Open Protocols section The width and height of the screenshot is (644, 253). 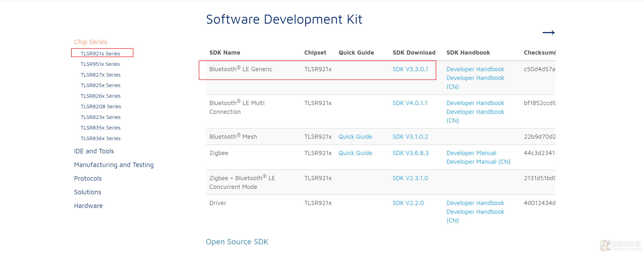pos(88,178)
